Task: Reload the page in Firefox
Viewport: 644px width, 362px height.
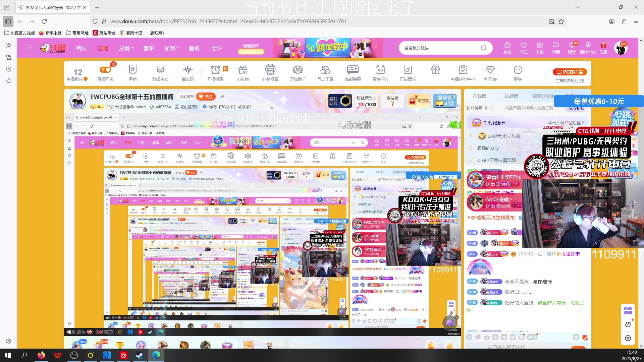Action: coord(44,21)
